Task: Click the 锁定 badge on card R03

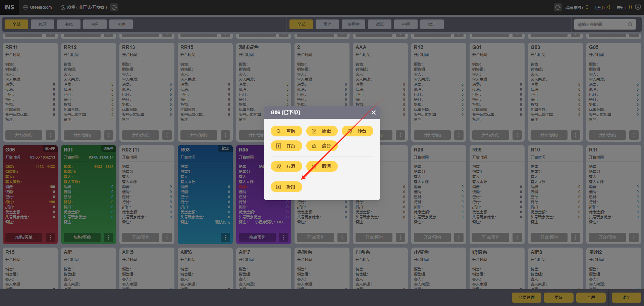Action: point(225,148)
